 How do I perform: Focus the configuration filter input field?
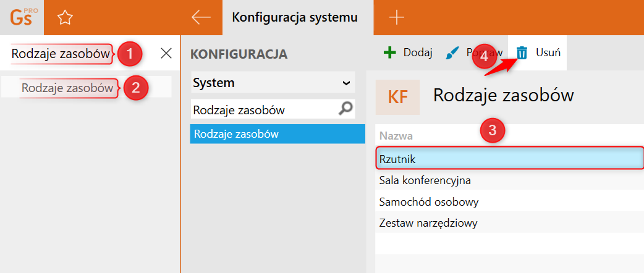263,110
